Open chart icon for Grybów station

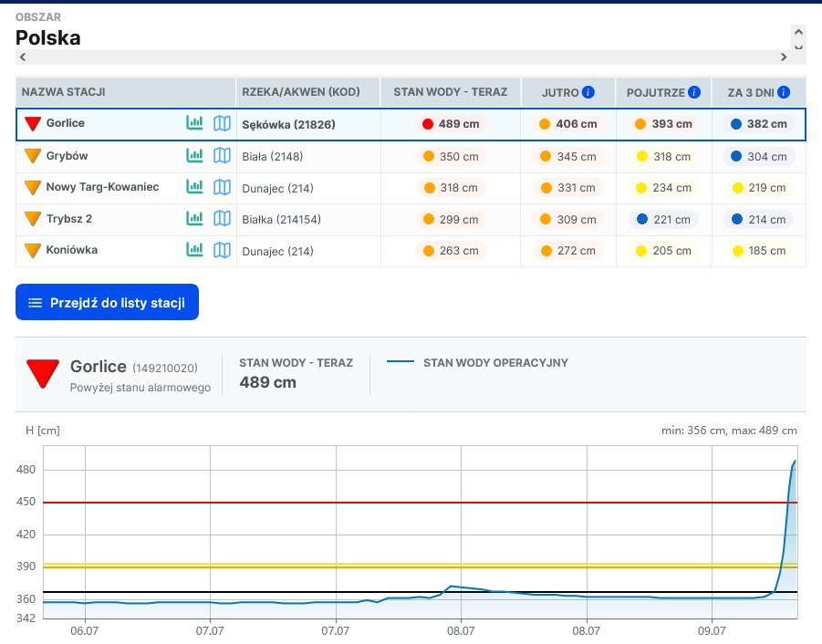coord(194,156)
